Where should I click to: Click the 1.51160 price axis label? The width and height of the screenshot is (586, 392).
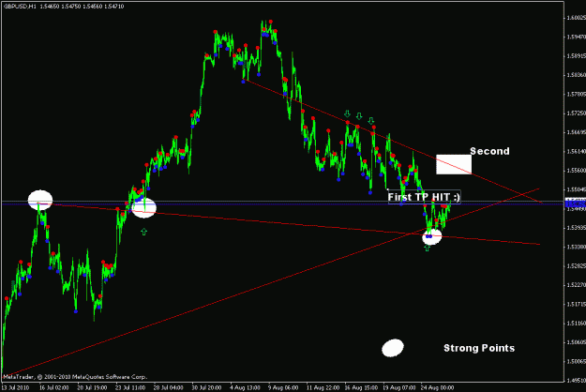coord(576,323)
